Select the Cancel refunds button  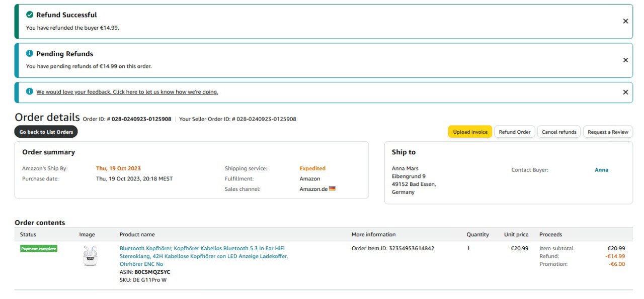click(559, 132)
